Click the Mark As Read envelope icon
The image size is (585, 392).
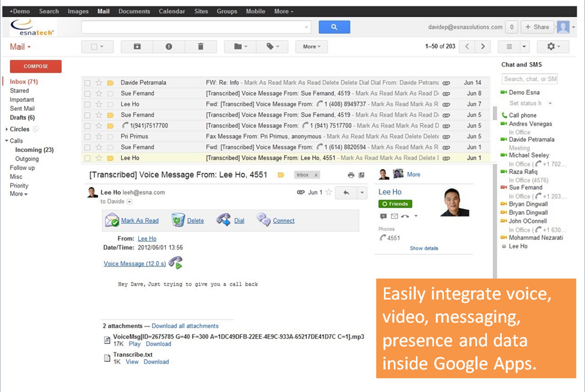point(112,220)
